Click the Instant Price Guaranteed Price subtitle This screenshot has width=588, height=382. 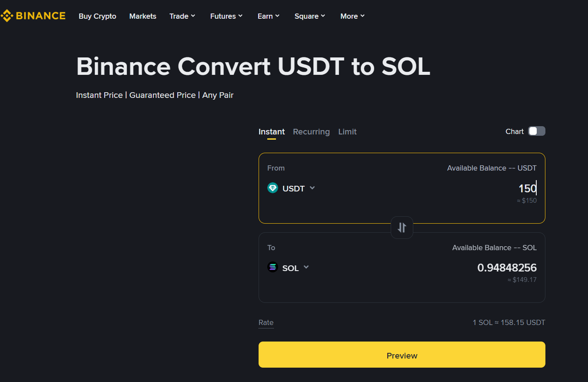pyautogui.click(x=155, y=95)
